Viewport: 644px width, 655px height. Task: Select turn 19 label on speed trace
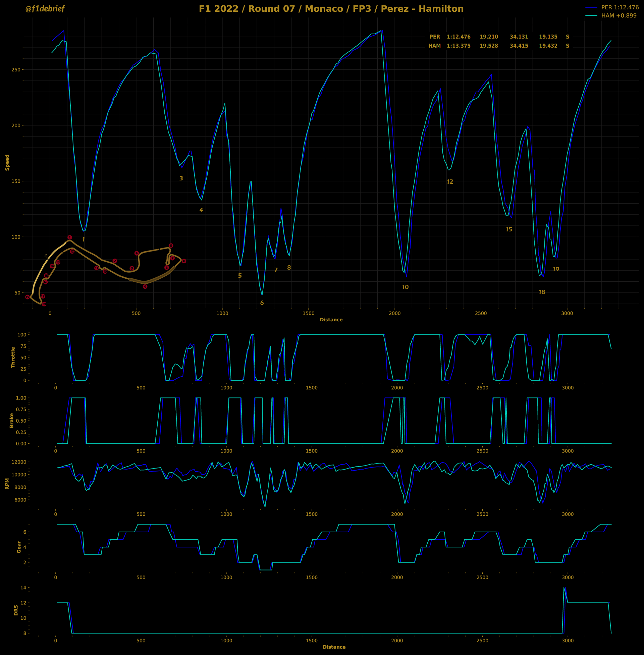(556, 269)
